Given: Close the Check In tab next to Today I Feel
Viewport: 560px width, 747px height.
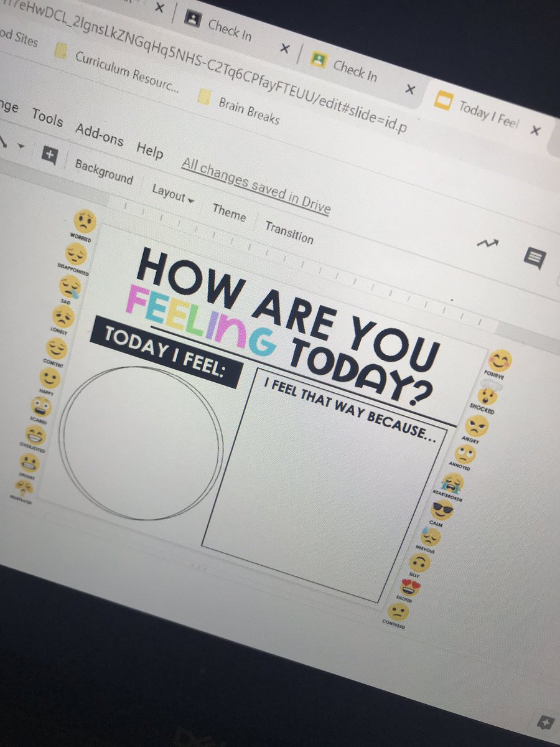Looking at the screenshot, I should [x=409, y=90].
